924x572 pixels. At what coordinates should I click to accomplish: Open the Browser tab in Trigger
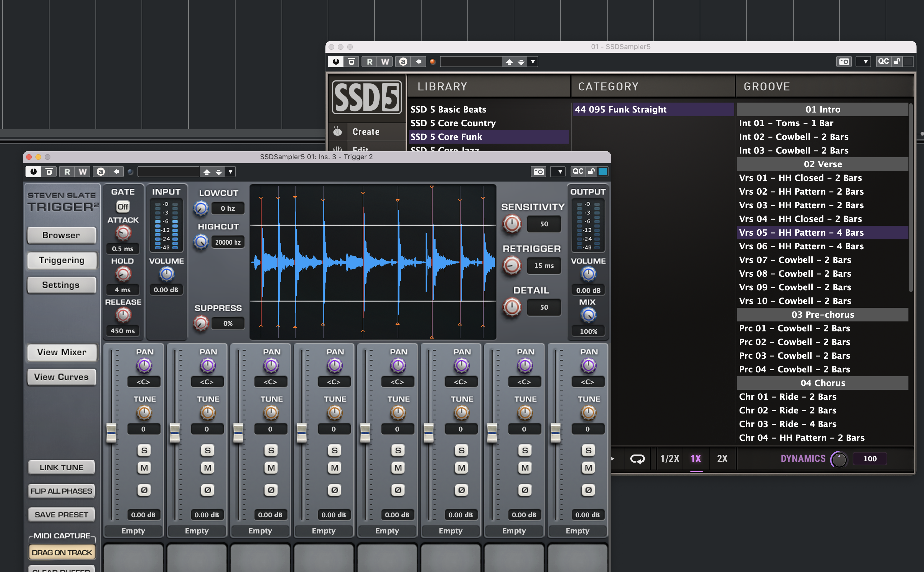click(x=61, y=235)
